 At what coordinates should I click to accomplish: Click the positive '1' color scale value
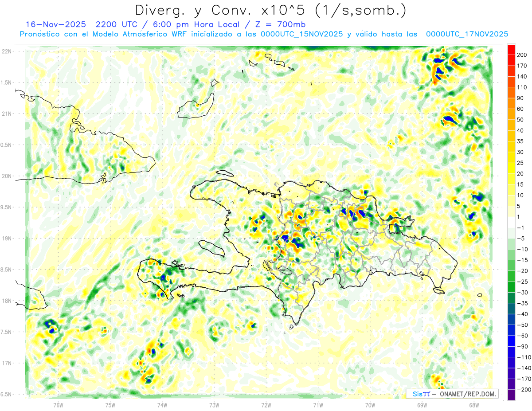[519, 217]
